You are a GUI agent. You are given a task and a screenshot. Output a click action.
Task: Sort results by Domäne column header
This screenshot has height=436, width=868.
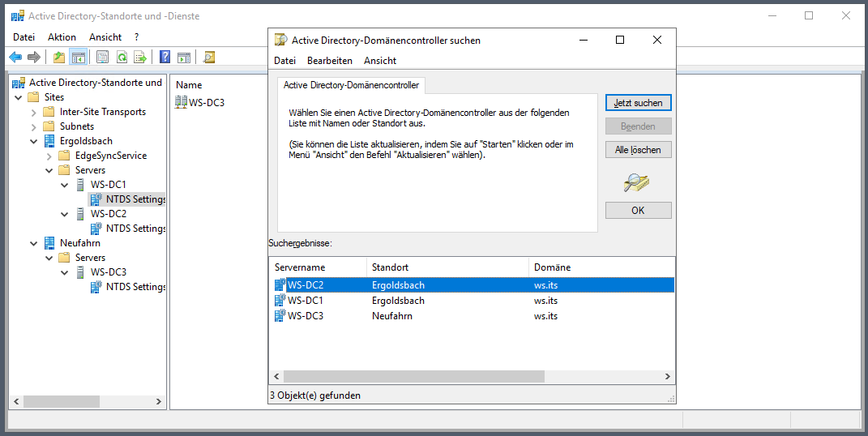pyautogui.click(x=601, y=267)
